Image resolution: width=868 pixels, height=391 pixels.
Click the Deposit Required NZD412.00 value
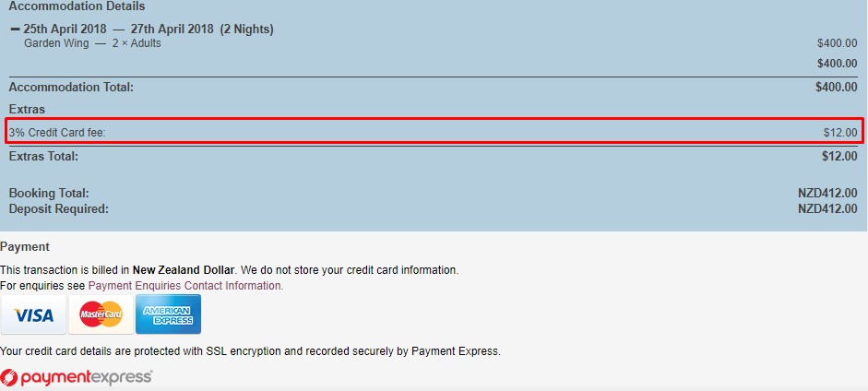coord(827,209)
